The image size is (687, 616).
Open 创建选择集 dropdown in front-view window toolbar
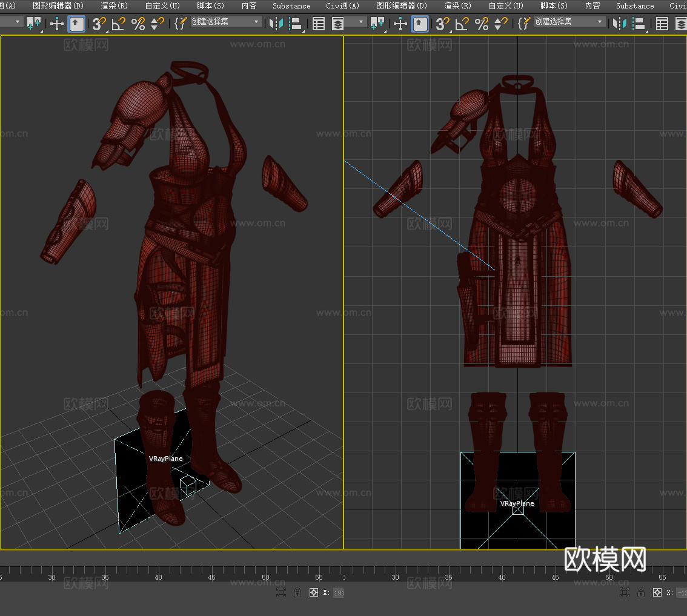(570, 22)
